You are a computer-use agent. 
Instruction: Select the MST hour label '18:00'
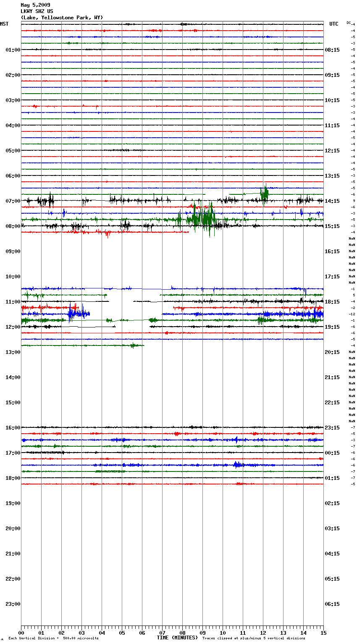tap(13, 478)
